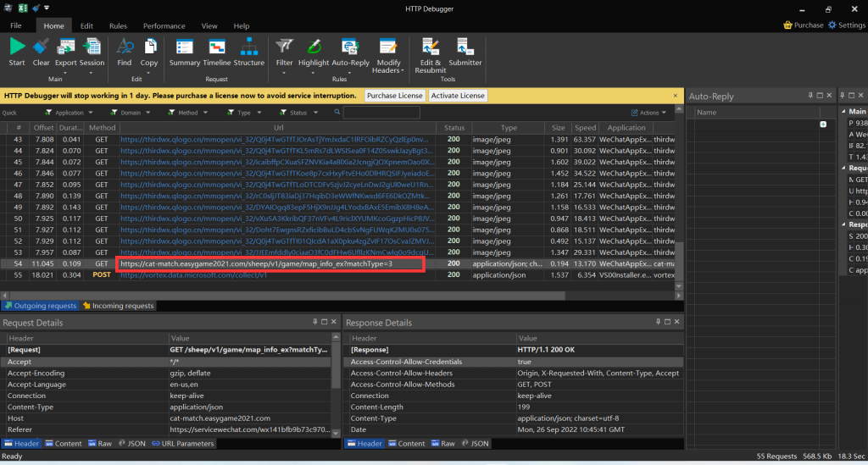Select the Incoming requests tab
868x465 pixels.
[x=117, y=306]
